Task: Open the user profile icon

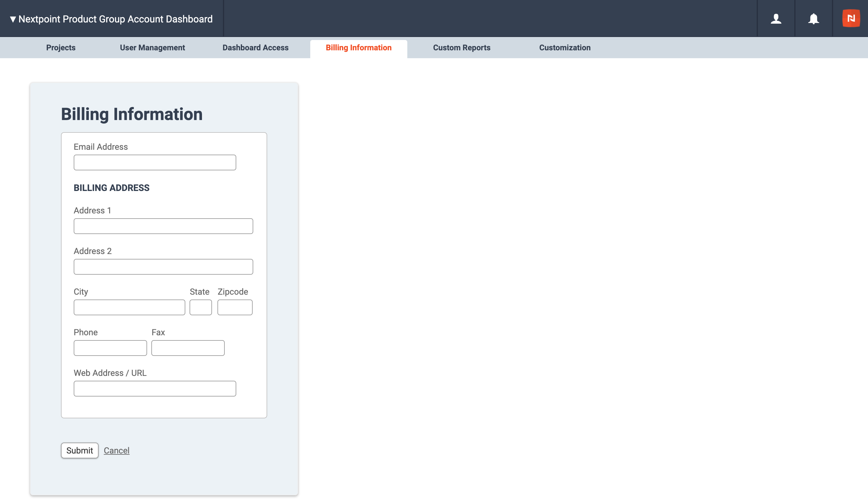Action: tap(776, 18)
